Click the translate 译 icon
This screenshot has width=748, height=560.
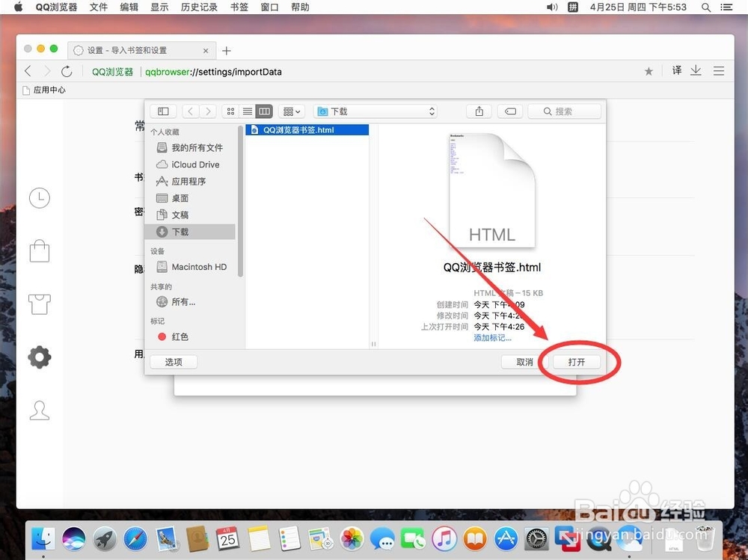click(677, 70)
